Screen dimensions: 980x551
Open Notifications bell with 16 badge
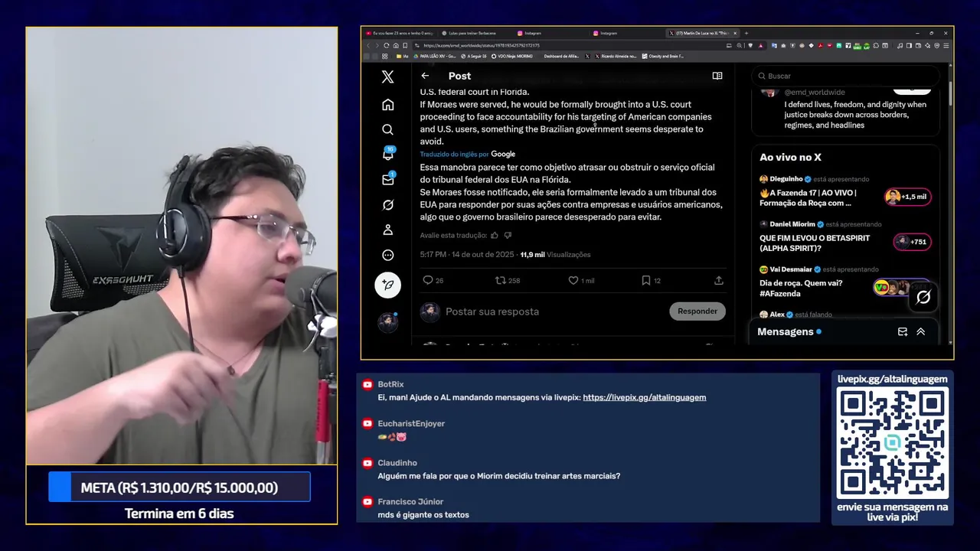point(388,154)
